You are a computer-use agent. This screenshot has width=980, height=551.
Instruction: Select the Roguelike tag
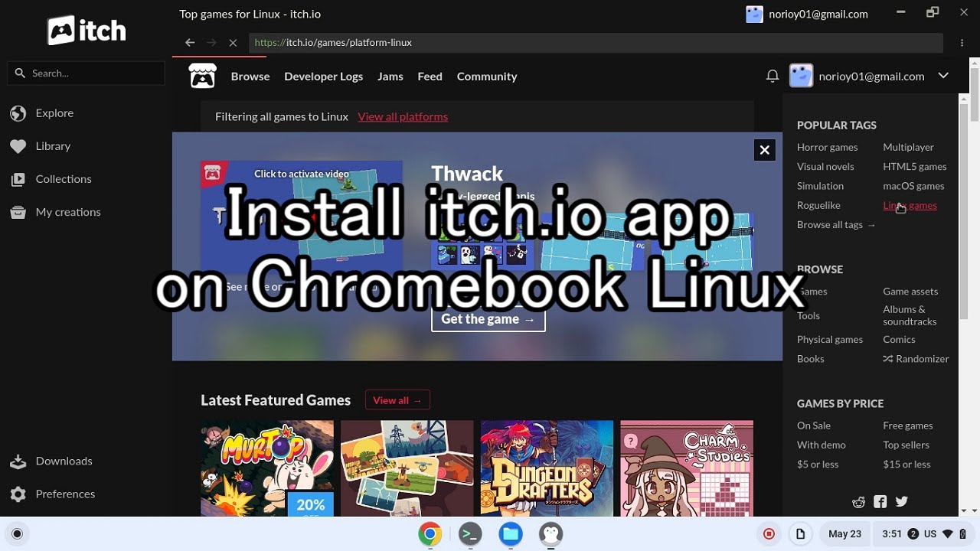click(x=818, y=205)
